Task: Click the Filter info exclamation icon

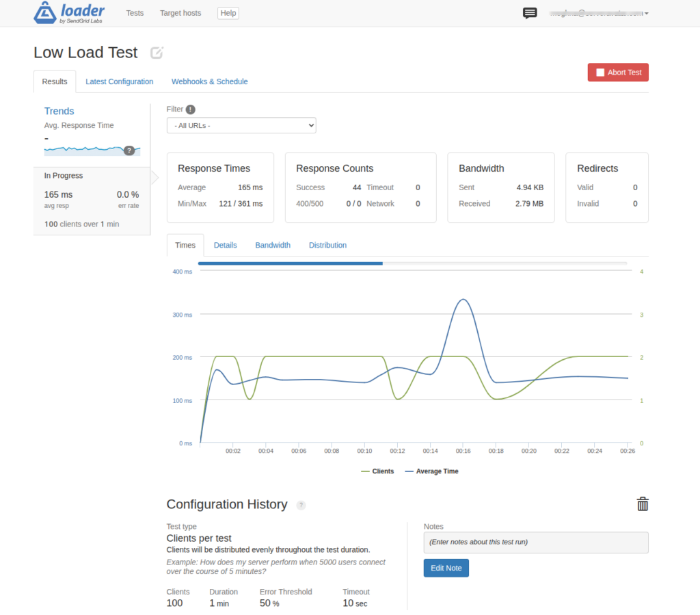Action: 191,109
